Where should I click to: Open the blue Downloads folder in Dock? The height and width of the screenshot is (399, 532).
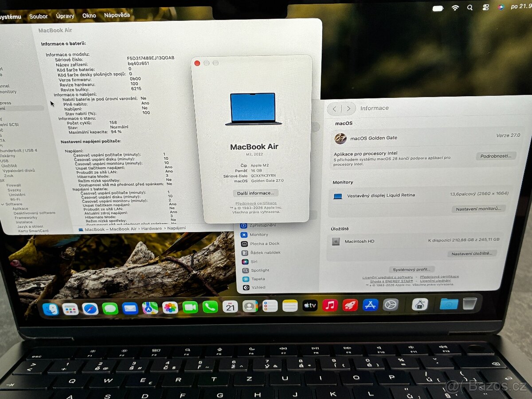tap(449, 304)
